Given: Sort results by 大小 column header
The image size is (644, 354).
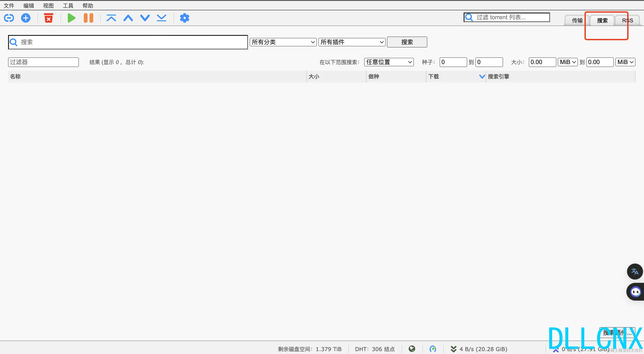Looking at the screenshot, I should tap(314, 76).
